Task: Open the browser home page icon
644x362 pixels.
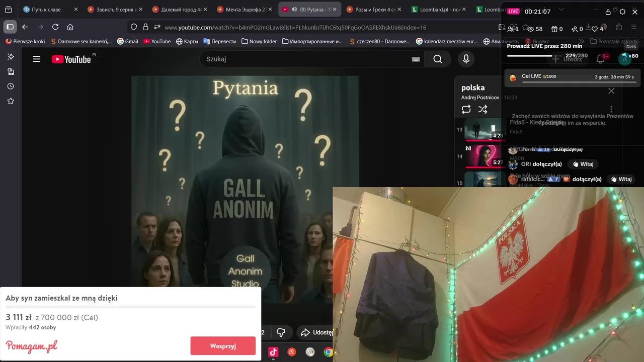Action: (x=70, y=27)
